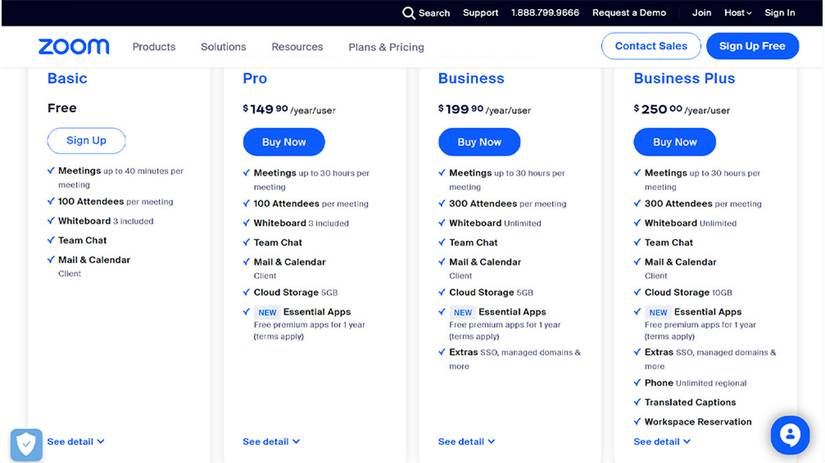
Task: Click the NEW badge in Pro plan
Action: tap(267, 312)
